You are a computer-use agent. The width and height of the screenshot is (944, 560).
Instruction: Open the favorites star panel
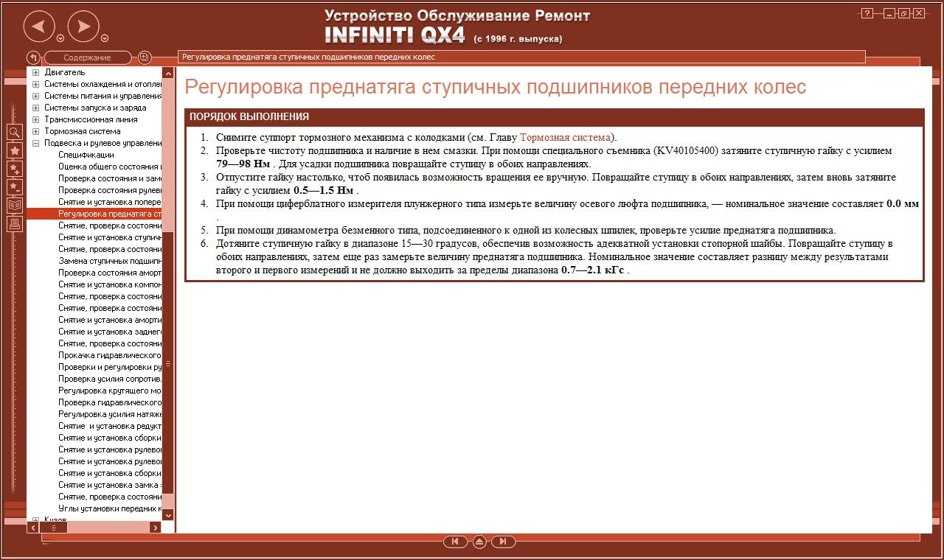click(14, 150)
